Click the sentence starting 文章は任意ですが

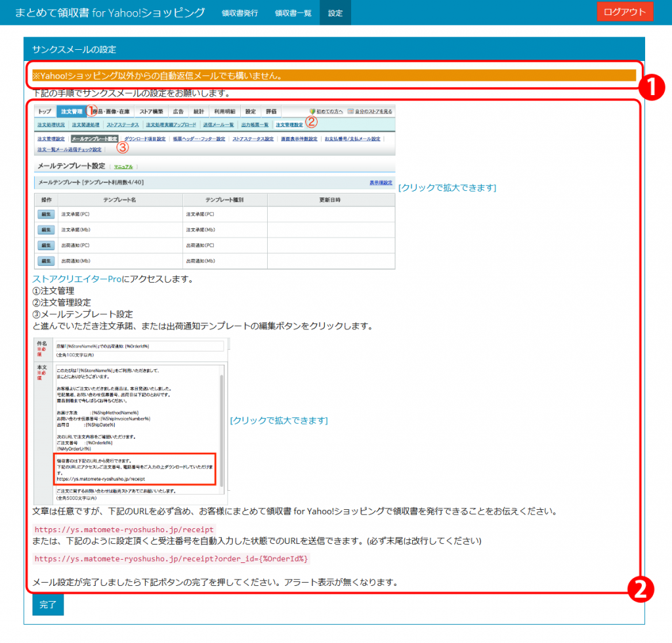tap(295, 511)
